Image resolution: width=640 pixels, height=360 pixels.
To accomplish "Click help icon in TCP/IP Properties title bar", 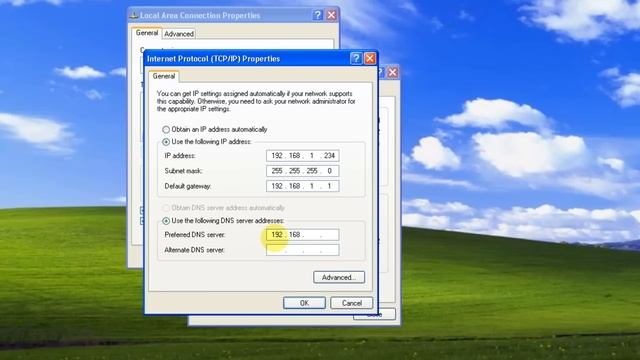I will point(356,58).
